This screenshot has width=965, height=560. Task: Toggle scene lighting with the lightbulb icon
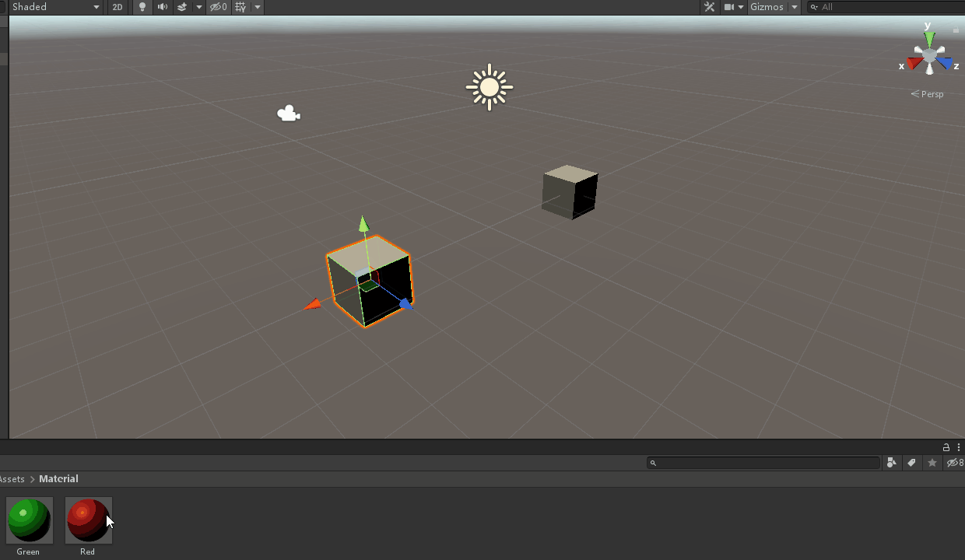142,7
